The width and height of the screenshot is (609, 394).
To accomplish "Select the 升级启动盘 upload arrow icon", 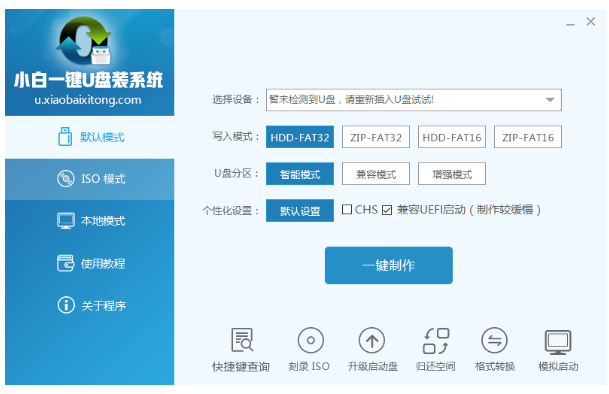I will [x=372, y=340].
